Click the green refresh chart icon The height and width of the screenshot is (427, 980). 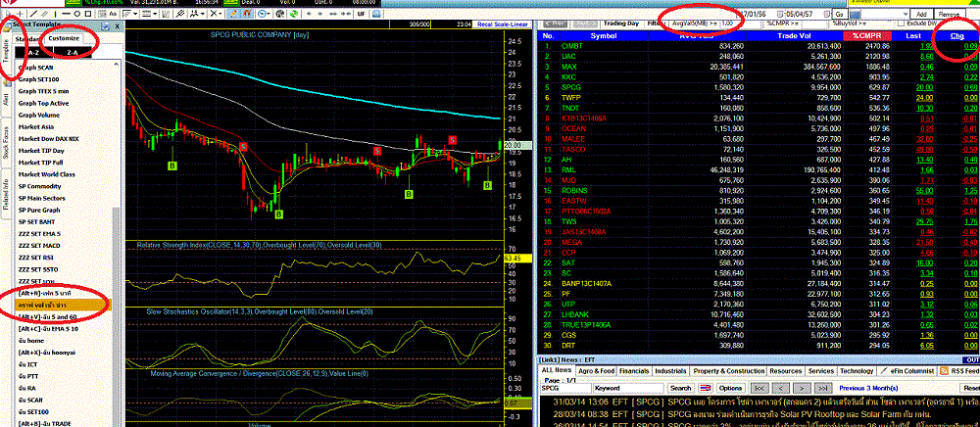click(x=294, y=14)
